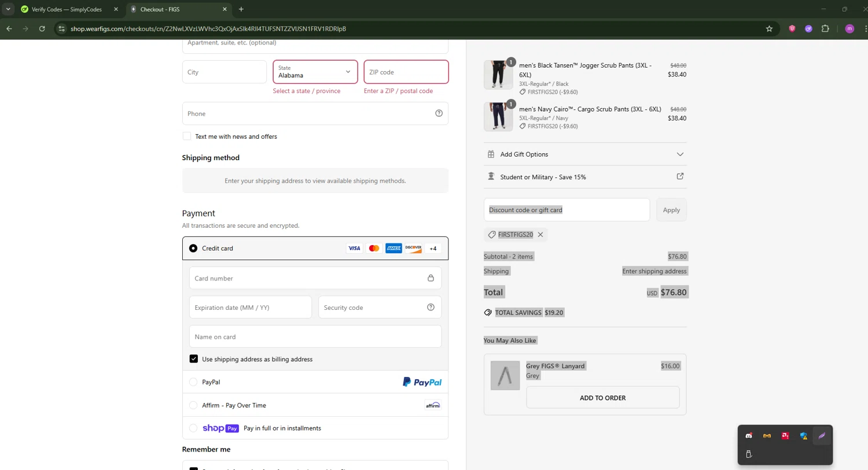Select PayPal payment option
Image resolution: width=868 pixels, height=470 pixels.
click(193, 382)
